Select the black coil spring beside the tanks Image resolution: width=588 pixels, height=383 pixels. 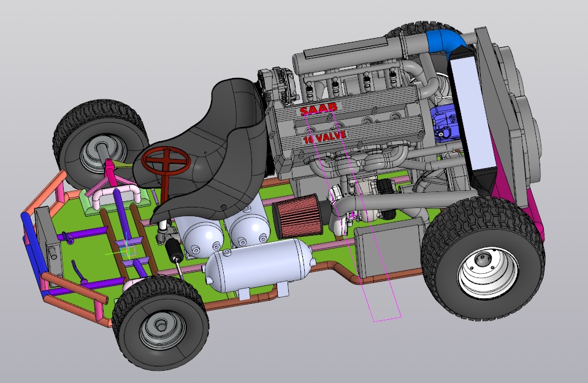[174, 250]
